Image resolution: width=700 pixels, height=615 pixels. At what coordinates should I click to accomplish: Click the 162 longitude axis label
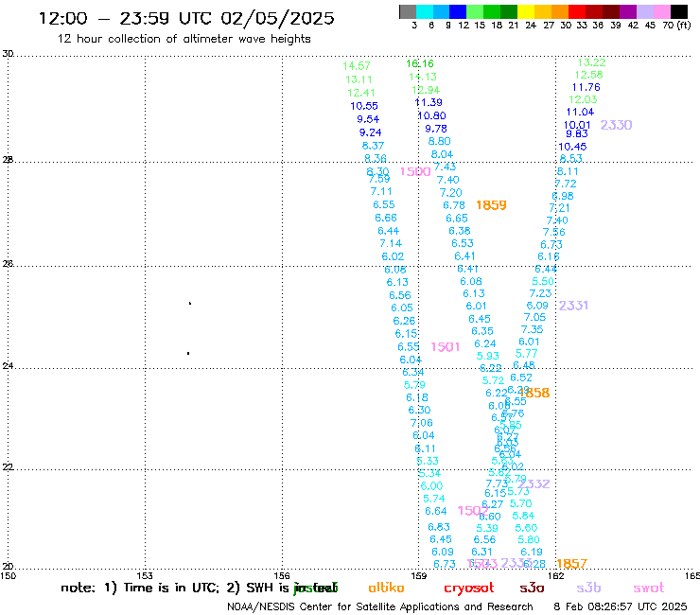555,575
